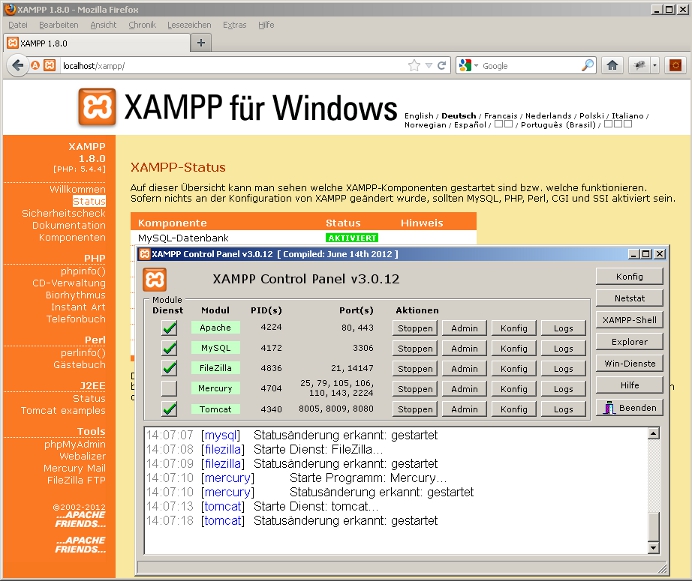The width and height of the screenshot is (692, 581).
Task: Click the orange XAMPP favicon beside the address
Action: [50, 66]
